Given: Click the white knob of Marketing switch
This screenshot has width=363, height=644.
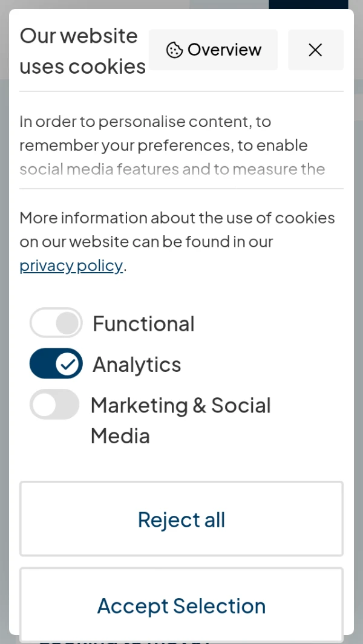Looking at the screenshot, I should [x=44, y=404].
